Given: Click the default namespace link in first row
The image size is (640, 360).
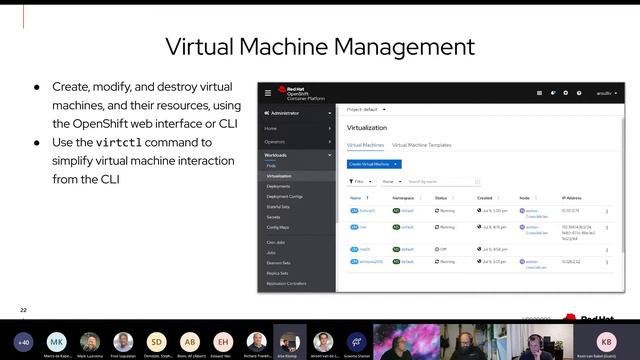Looking at the screenshot, I should tap(407, 211).
